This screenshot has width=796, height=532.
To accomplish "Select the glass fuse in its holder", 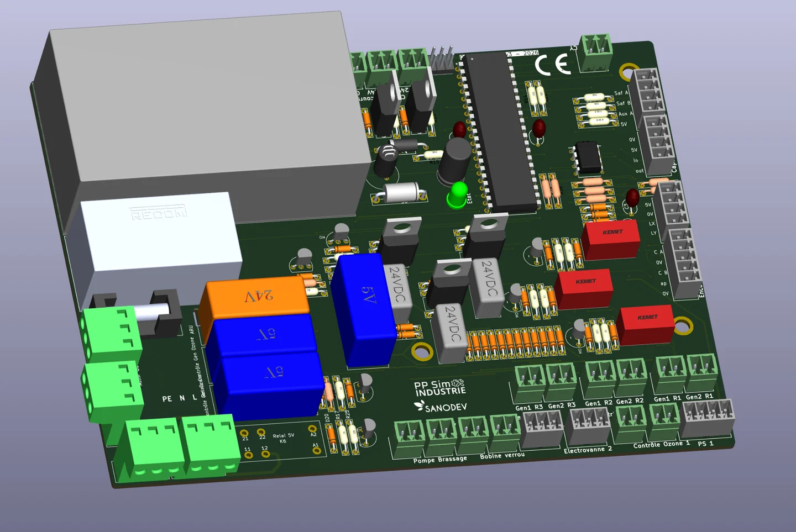I will pos(153,312).
